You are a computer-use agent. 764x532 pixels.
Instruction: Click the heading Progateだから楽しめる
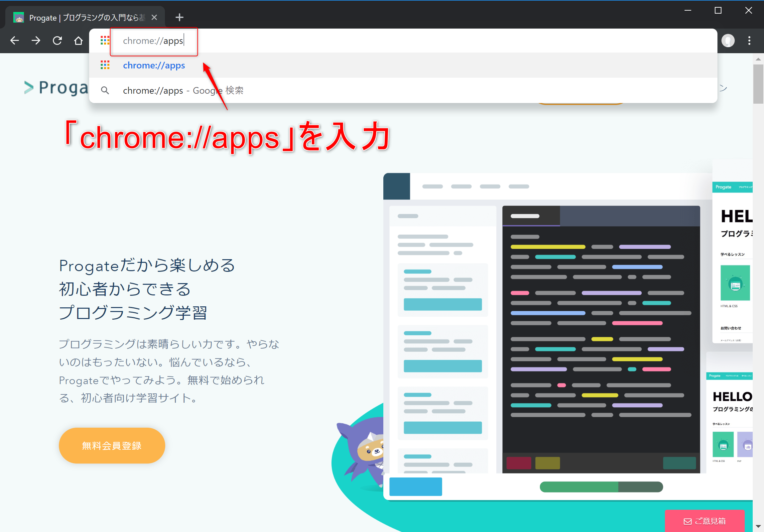[147, 265]
